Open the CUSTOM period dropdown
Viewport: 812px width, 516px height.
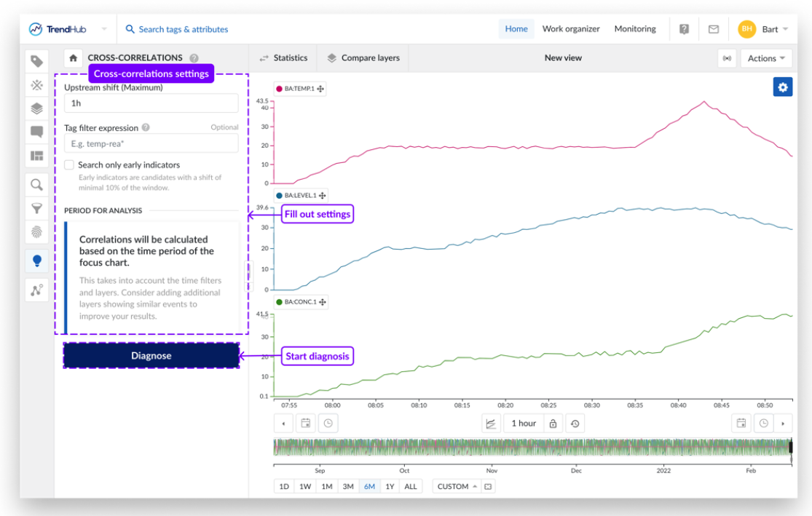point(457,486)
